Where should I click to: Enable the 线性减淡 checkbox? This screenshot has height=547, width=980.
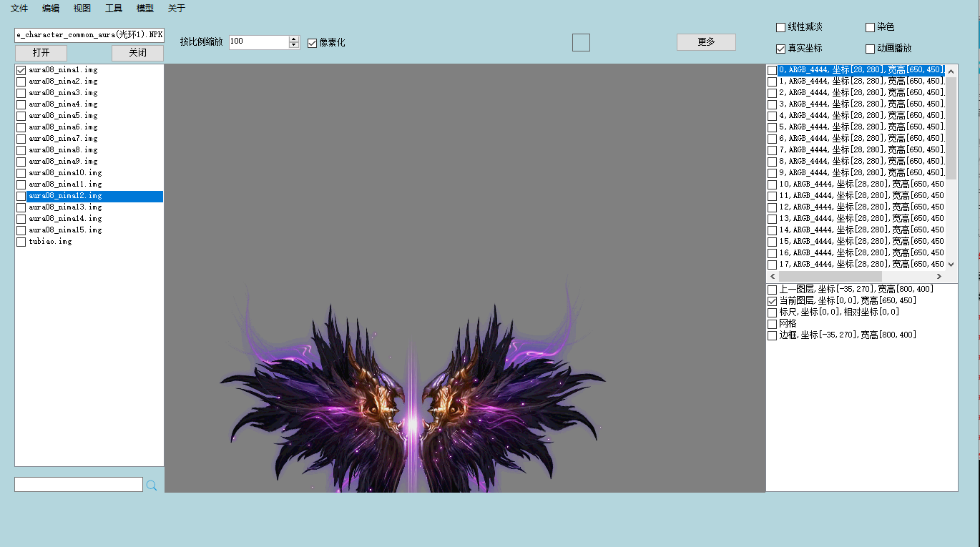click(780, 27)
